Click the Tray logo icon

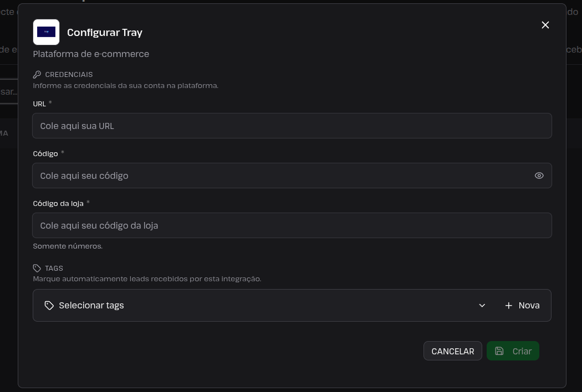click(46, 32)
